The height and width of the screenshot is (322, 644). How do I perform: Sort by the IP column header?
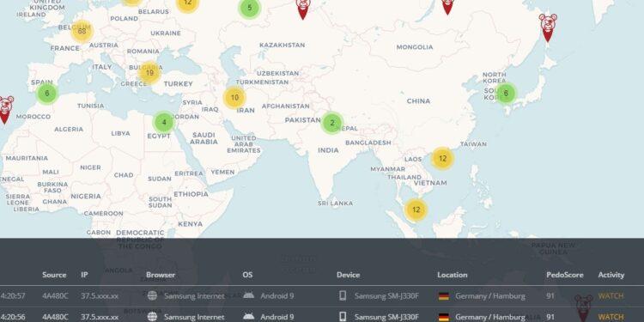84,275
